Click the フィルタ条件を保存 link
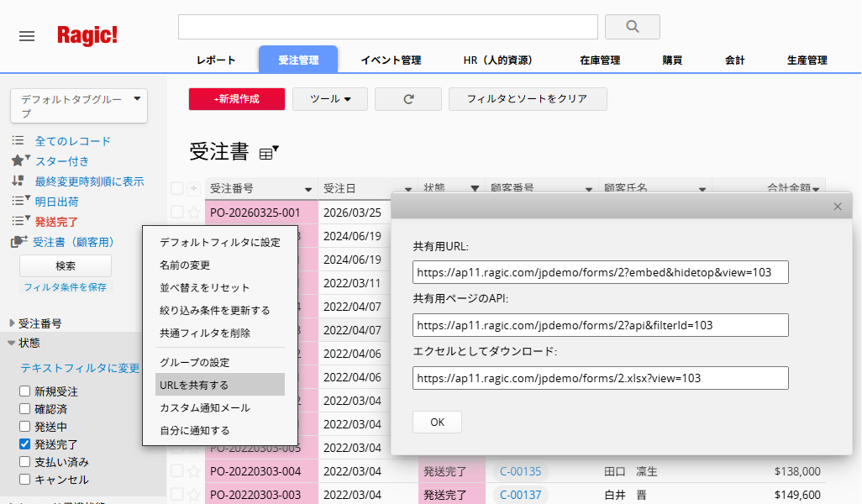This screenshot has height=504, width=862. click(66, 287)
